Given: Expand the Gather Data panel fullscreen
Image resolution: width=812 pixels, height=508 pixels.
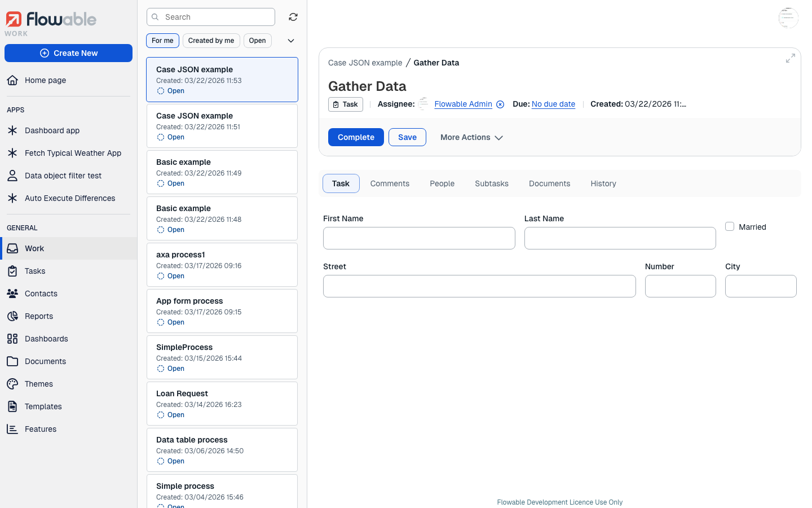Looking at the screenshot, I should [x=790, y=58].
